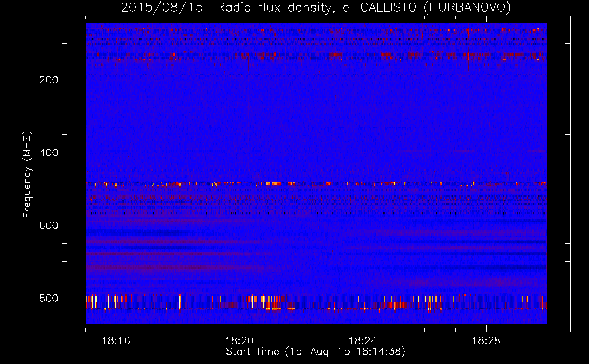Click the '200' frequency axis label
This screenshot has height=364, width=589.
tap(49, 80)
